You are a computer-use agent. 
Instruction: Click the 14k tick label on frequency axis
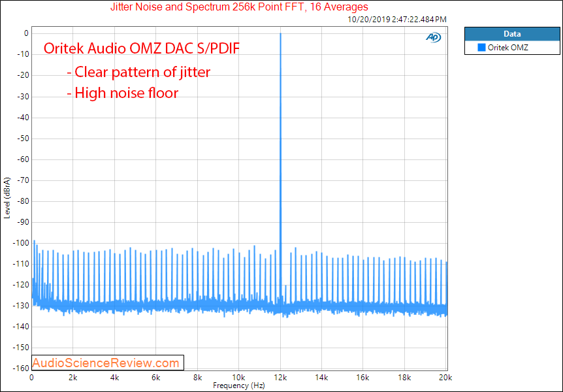[x=322, y=378]
